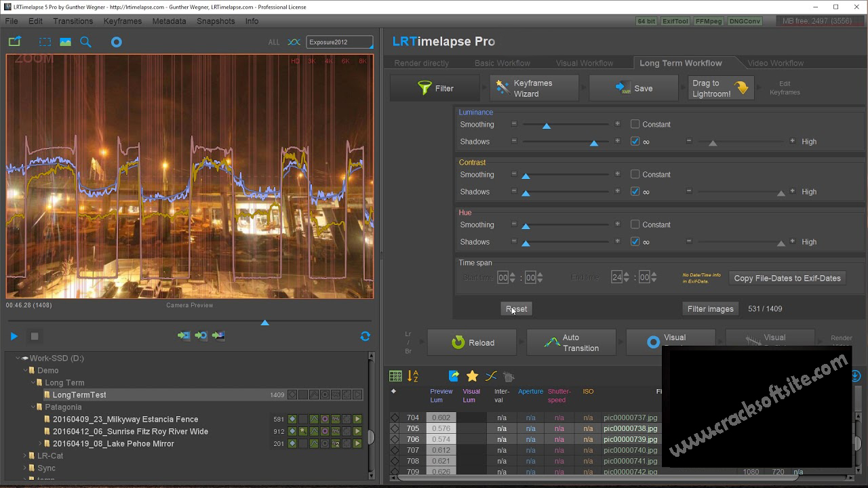Click star icon in Sunrise Fitz Roy River Wide row
Screen dimensions: 868x488
pyautogui.click(x=303, y=431)
